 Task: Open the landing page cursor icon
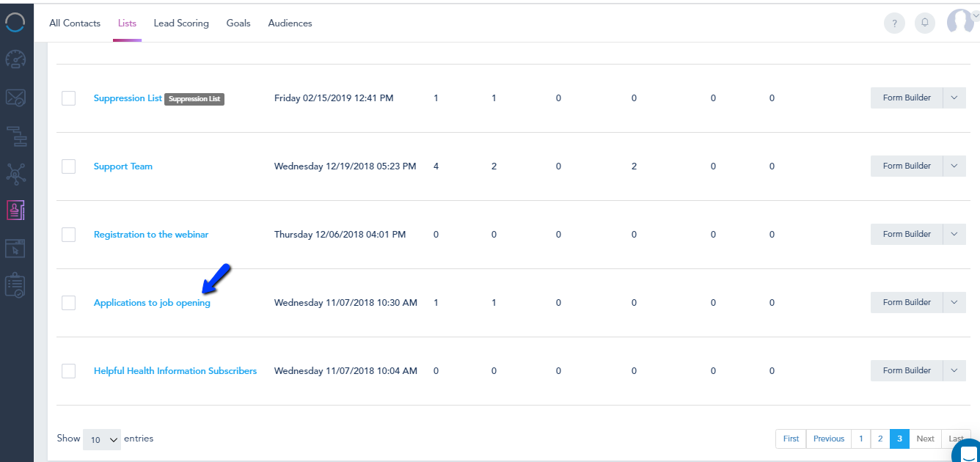point(15,248)
